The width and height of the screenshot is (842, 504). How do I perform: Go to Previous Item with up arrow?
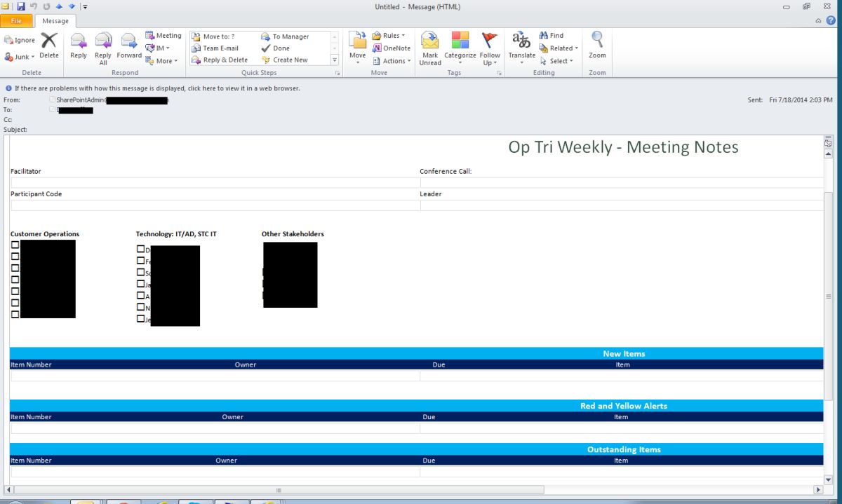59,6
